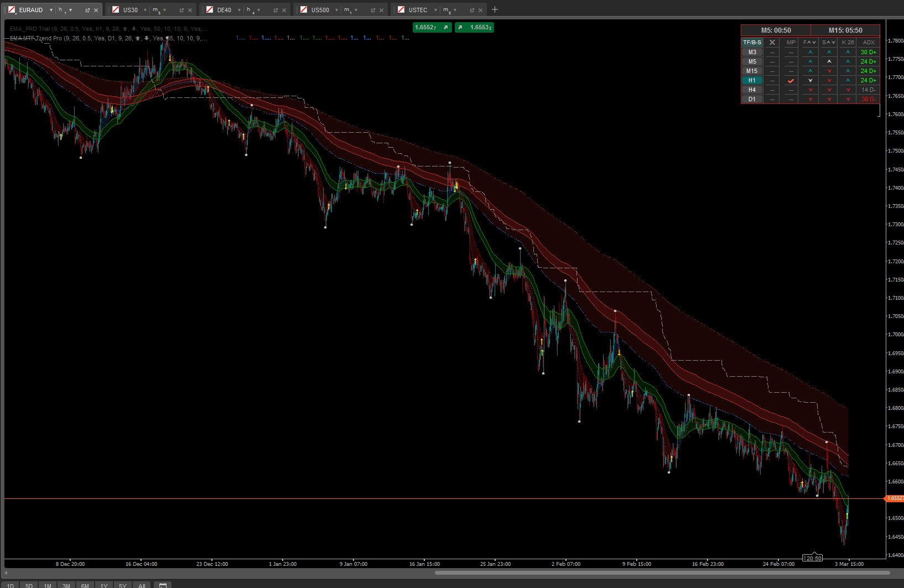Image resolution: width=904 pixels, height=588 pixels.
Task: Set chart range to All
Action: (142, 585)
